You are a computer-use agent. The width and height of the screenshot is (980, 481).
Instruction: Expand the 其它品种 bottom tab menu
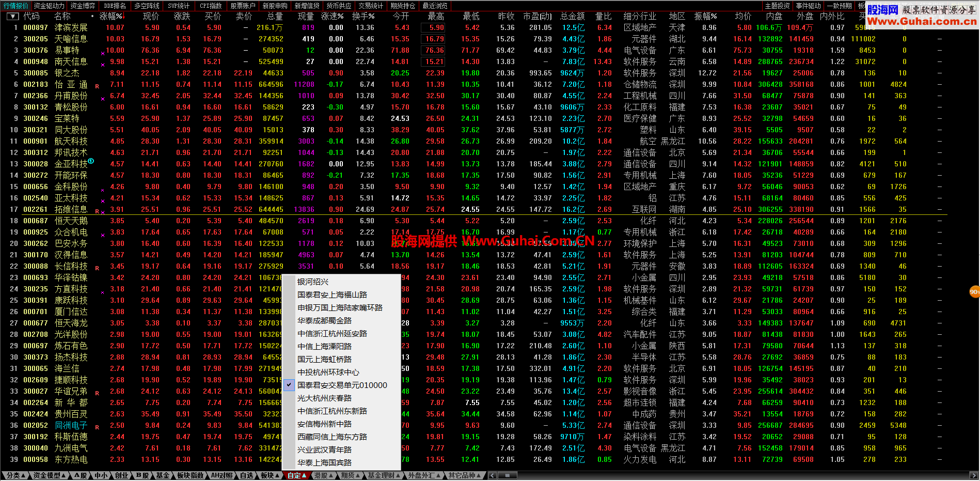click(x=465, y=475)
